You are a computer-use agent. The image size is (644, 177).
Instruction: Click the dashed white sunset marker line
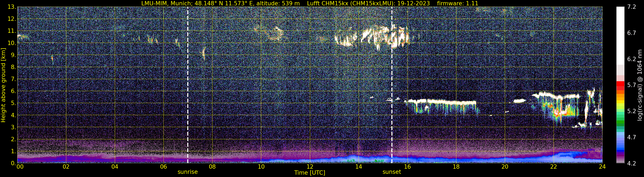click(392, 85)
